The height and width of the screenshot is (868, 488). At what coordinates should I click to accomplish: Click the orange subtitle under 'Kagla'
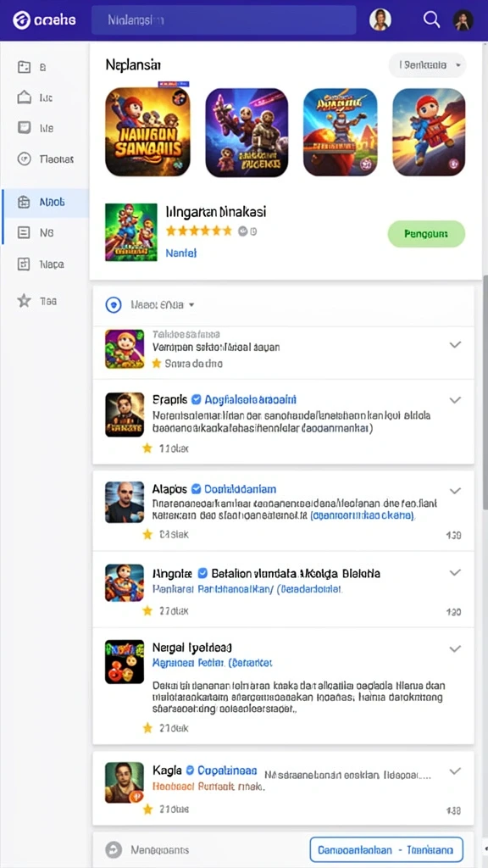point(208,786)
